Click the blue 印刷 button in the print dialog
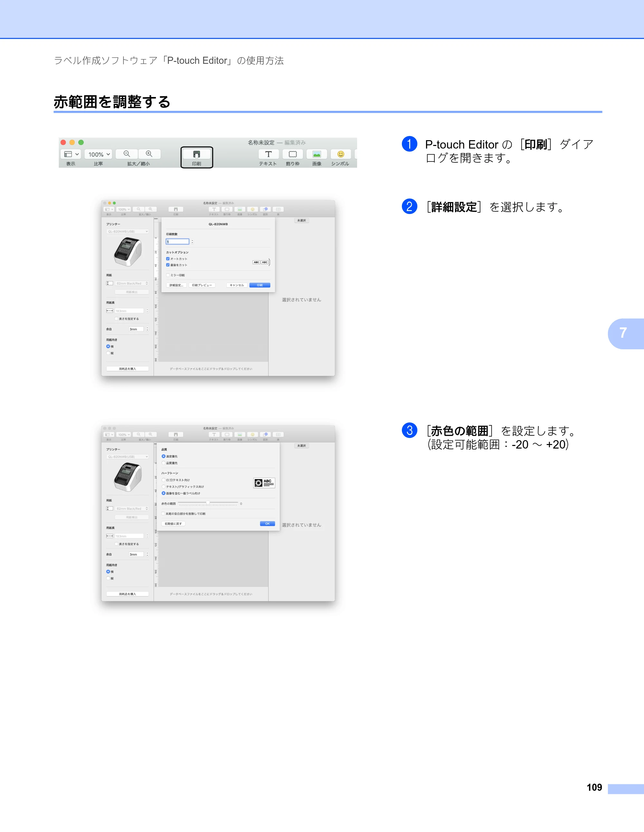644x832 pixels. (260, 285)
